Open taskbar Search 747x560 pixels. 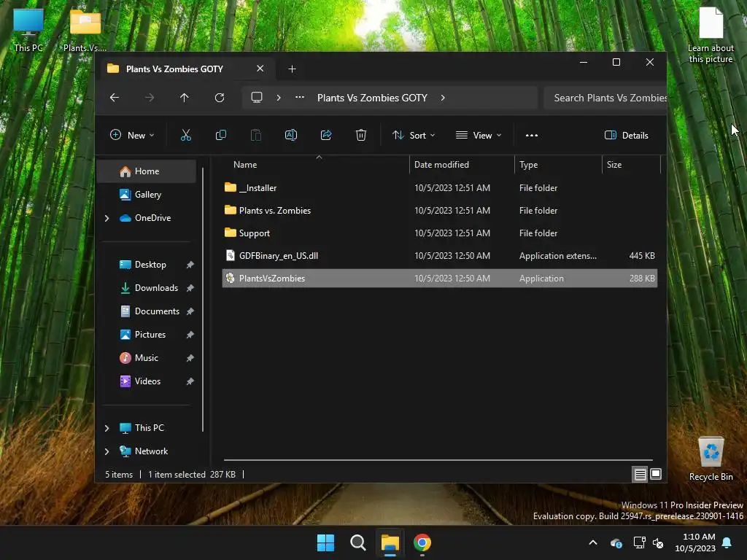[357, 542]
